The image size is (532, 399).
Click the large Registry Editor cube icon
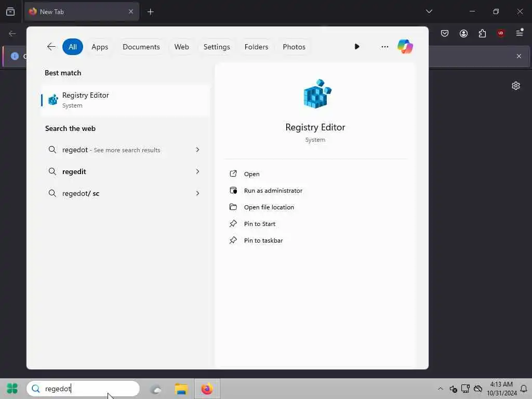(x=317, y=94)
